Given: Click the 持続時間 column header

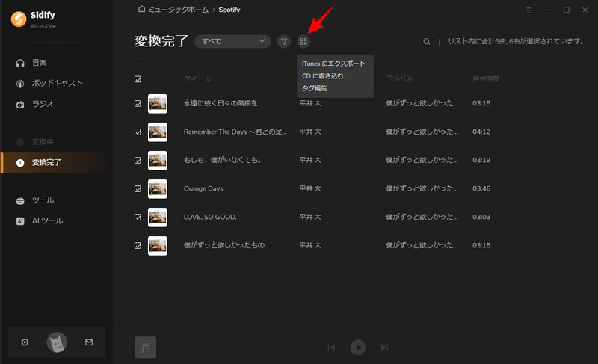Looking at the screenshot, I should 487,79.
